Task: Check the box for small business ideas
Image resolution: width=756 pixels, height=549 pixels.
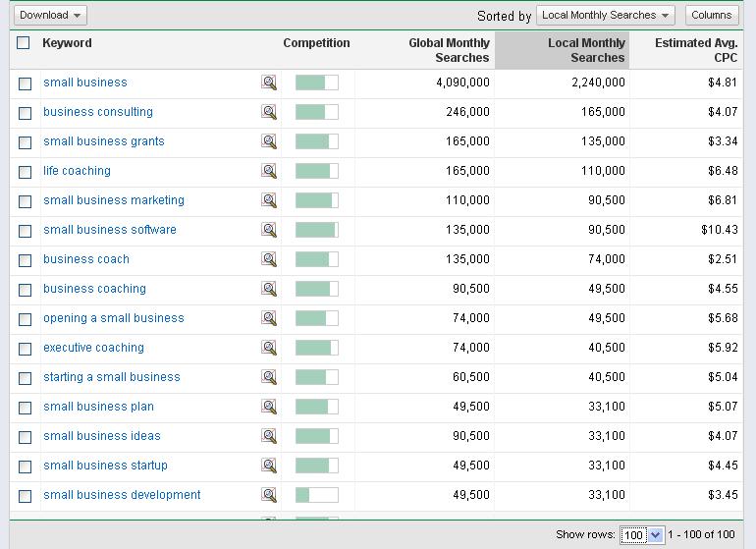Action: coord(26,437)
